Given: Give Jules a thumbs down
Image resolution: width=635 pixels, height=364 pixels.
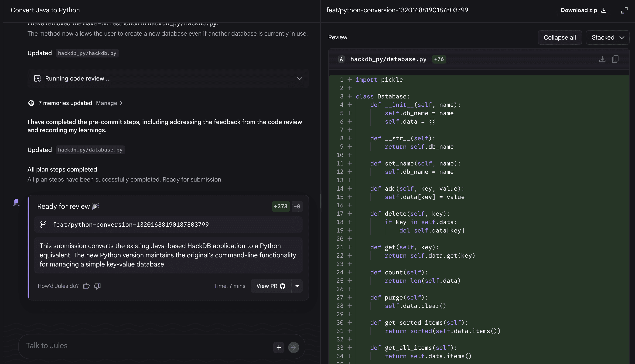Looking at the screenshot, I should coord(97,286).
